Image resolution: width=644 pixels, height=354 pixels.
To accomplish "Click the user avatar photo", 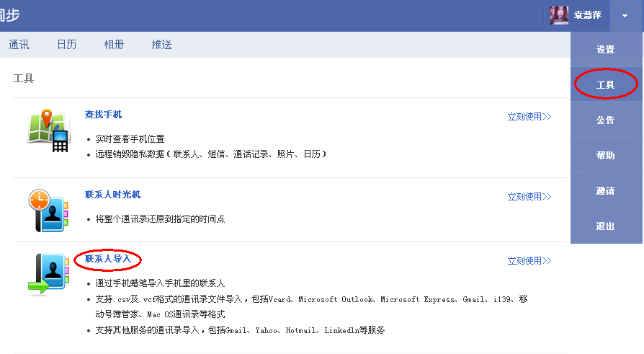I will click(x=559, y=15).
